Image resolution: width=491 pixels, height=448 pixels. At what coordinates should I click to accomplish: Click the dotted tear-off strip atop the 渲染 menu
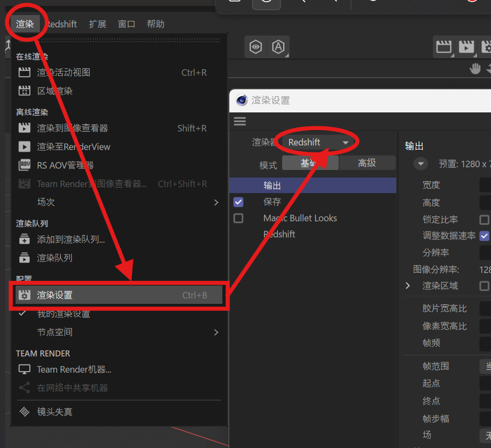[x=119, y=40]
